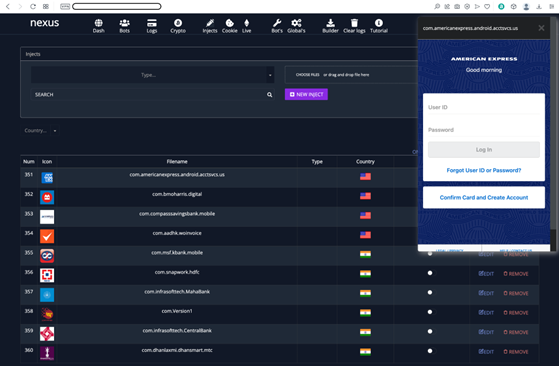559x366 pixels.
Task: Click the NEW INJECT button
Action: coord(306,94)
